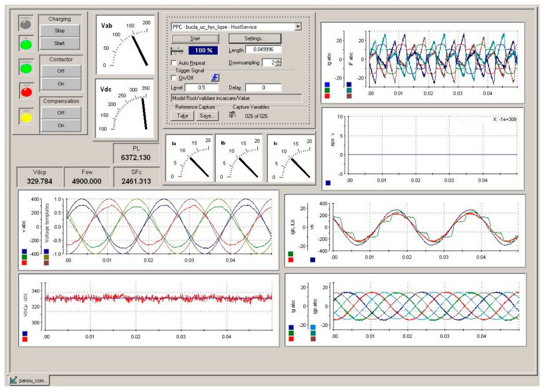Open capture Settings dialog

point(255,38)
